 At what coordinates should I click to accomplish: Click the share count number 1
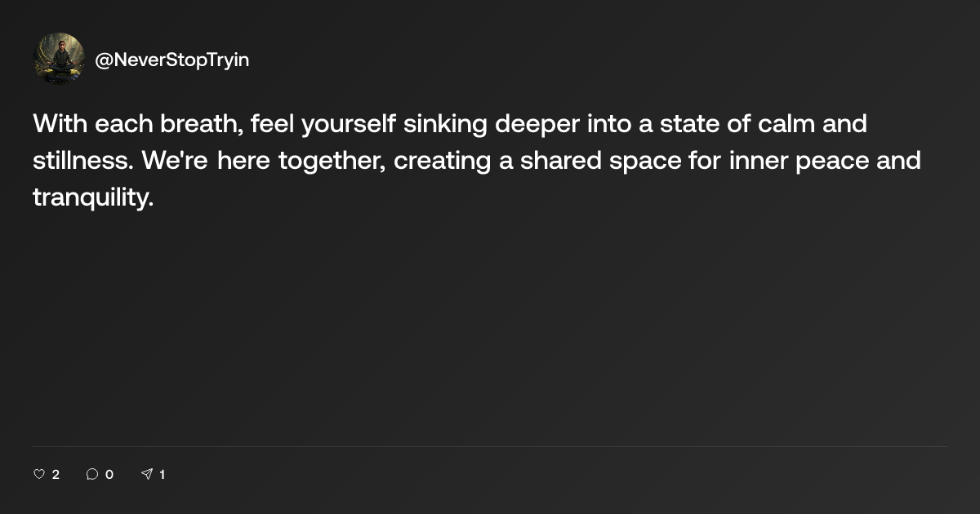[162, 474]
